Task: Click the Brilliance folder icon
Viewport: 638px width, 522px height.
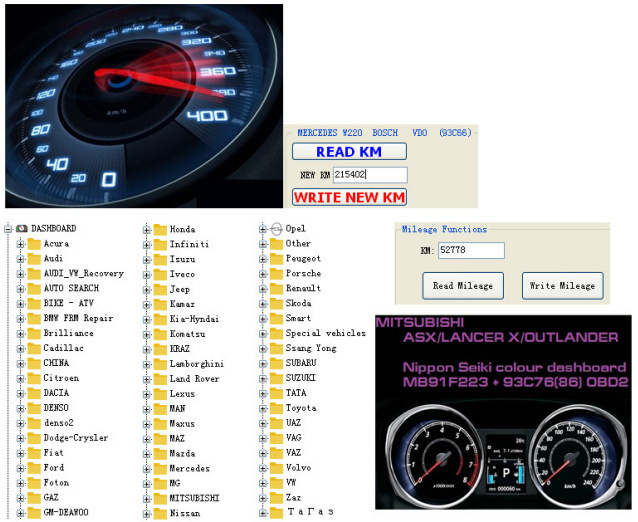Action: pyautogui.click(x=34, y=334)
